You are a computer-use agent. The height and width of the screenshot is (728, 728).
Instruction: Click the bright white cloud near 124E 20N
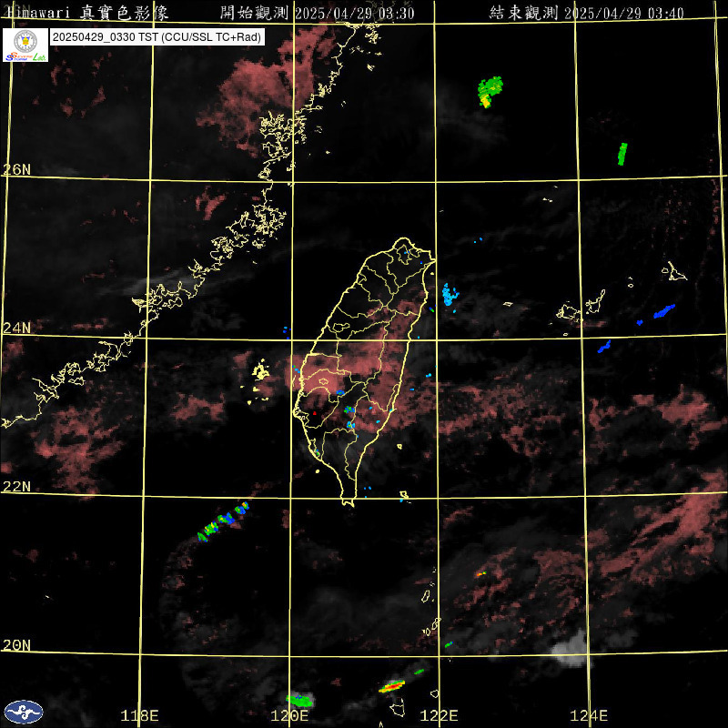tap(572, 649)
